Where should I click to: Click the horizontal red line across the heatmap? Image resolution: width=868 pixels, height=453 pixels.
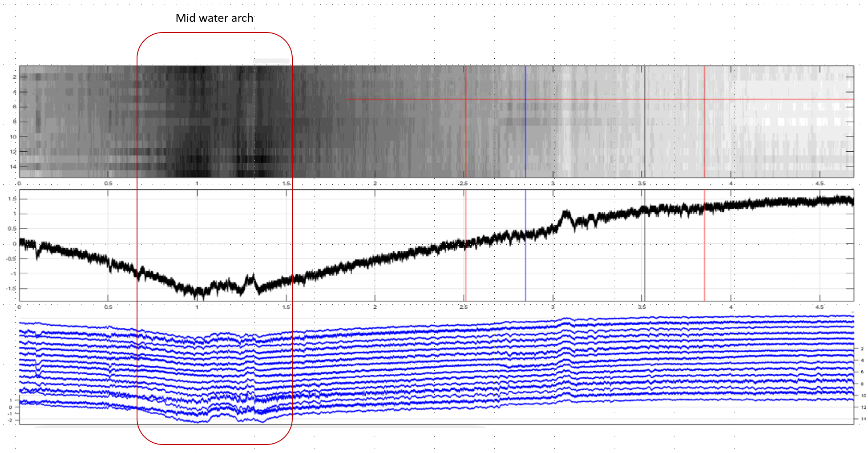pyautogui.click(x=578, y=99)
